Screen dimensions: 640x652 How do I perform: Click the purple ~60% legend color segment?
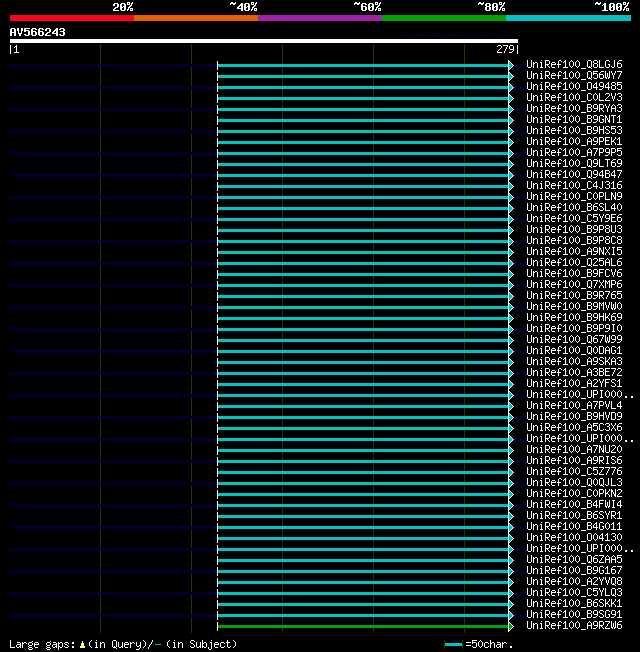(x=320, y=18)
